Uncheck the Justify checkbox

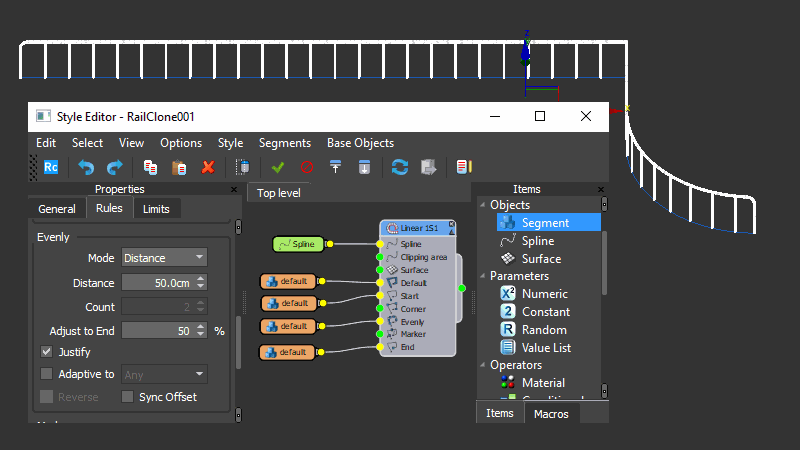click(47, 352)
